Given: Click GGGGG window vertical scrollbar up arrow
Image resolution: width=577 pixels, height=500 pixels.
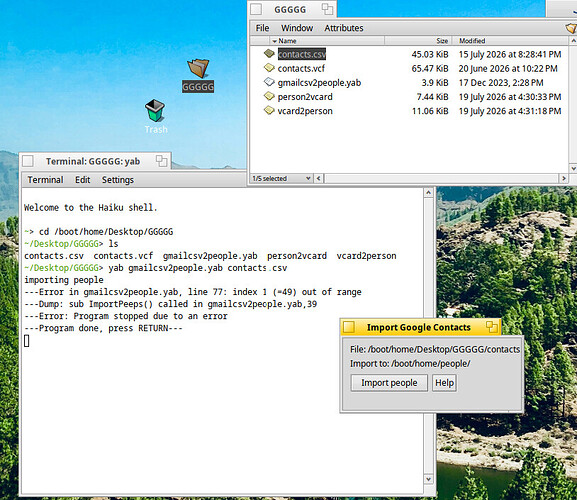Looking at the screenshot, I should (573, 40).
